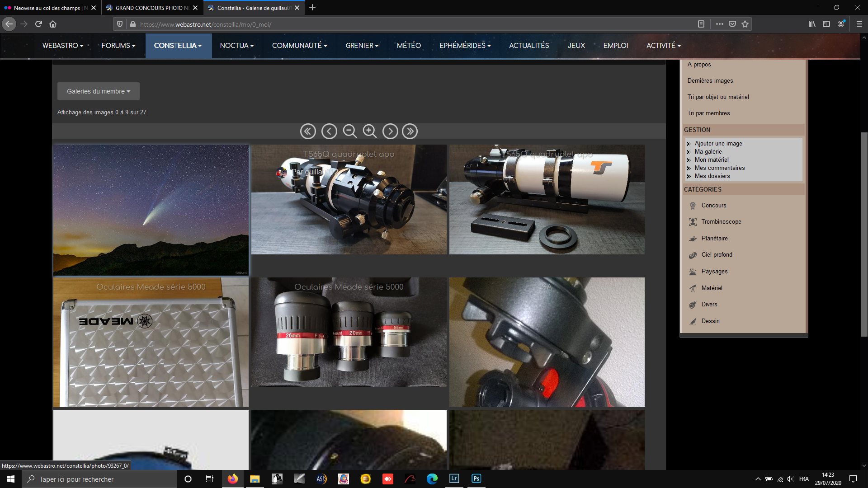Click the zoom in magnifier icon
This screenshot has height=488, width=868.
pyautogui.click(x=370, y=131)
